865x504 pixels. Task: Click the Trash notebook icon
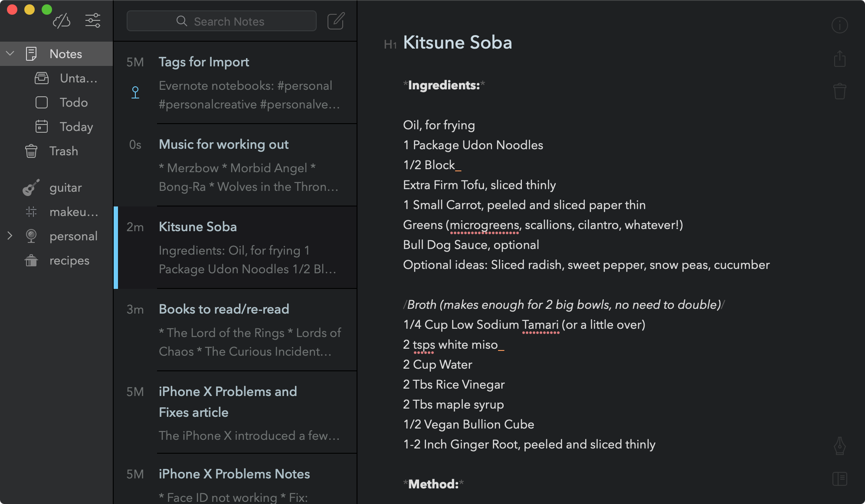[31, 151]
